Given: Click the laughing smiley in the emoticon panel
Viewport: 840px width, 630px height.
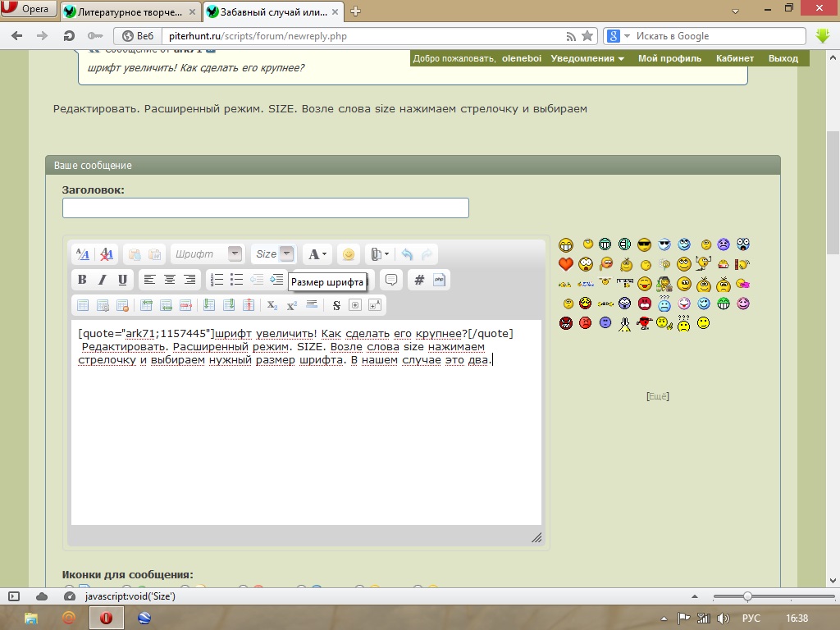Looking at the screenshot, I should (x=565, y=244).
